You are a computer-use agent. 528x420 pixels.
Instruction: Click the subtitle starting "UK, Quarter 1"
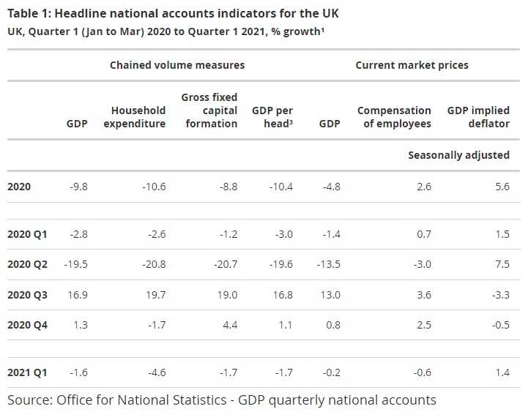click(166, 31)
